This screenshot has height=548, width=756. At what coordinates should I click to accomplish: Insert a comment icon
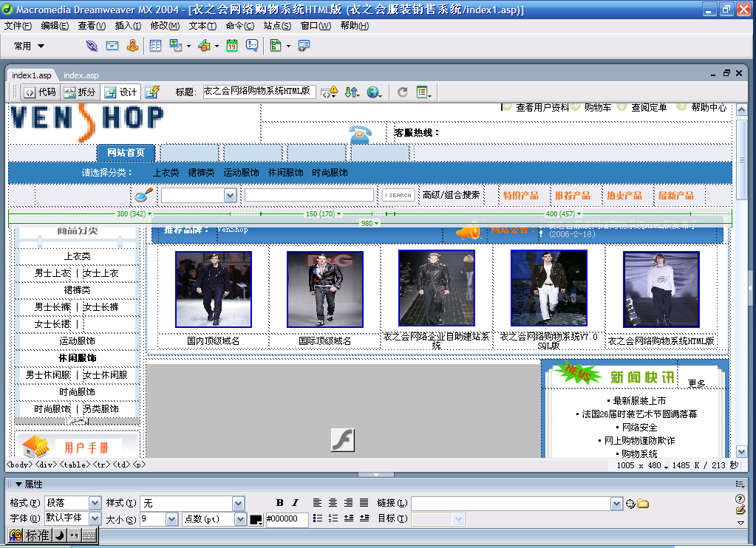[252, 46]
